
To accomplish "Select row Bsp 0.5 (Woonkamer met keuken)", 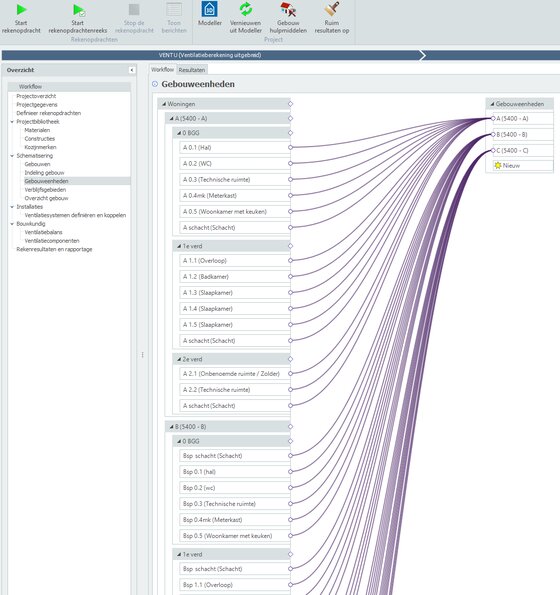I will [x=234, y=536].
